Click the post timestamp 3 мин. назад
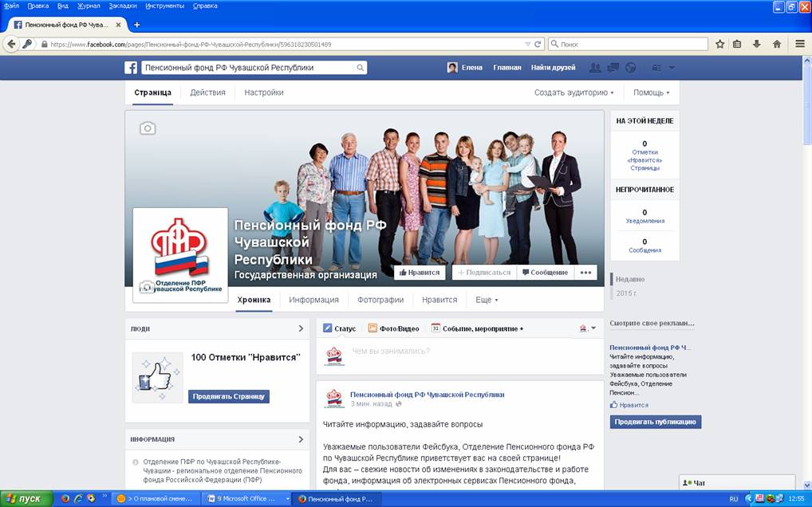The height and width of the screenshot is (507, 812). (372, 403)
